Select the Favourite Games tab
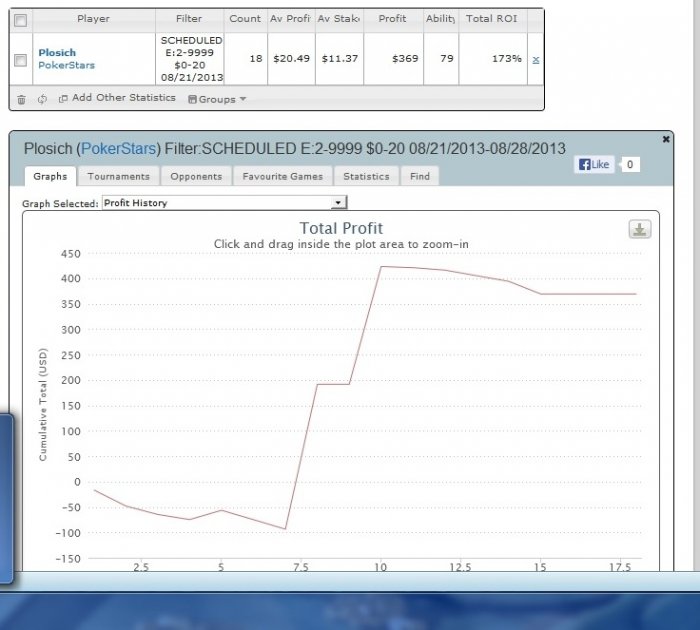Viewport: 700px width, 630px height. (x=285, y=176)
